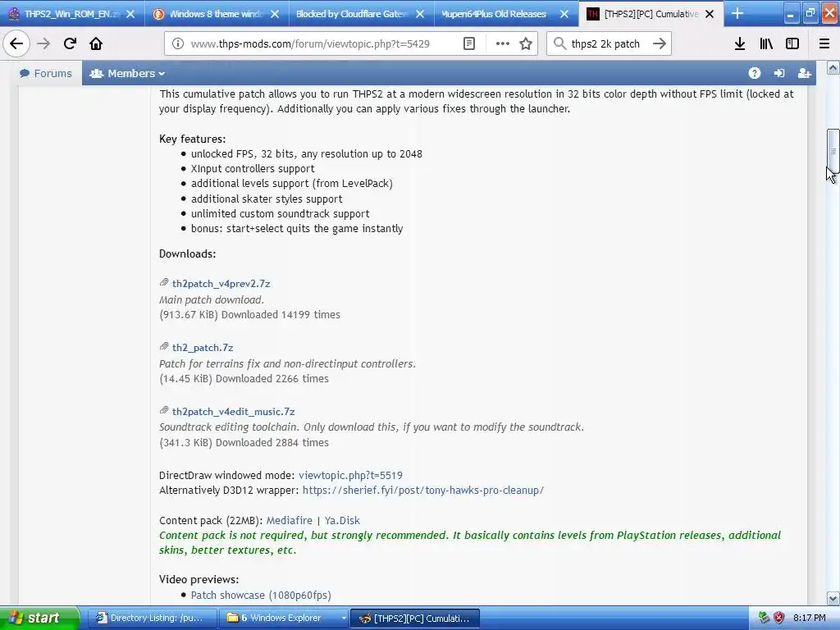Open the Firefox hamburger menu
The image size is (840, 630).
[x=824, y=43]
